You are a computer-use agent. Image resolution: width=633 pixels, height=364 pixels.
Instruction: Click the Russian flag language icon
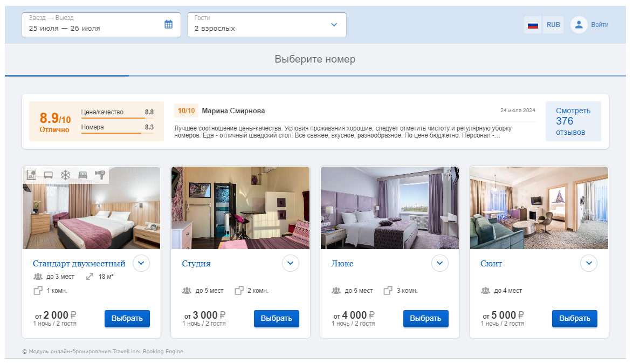tap(533, 25)
